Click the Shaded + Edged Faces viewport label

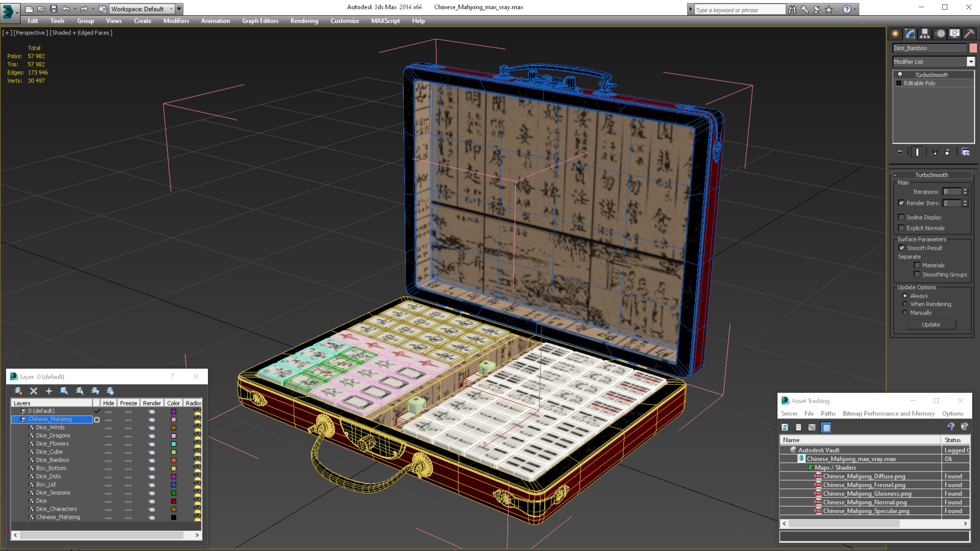click(x=81, y=33)
